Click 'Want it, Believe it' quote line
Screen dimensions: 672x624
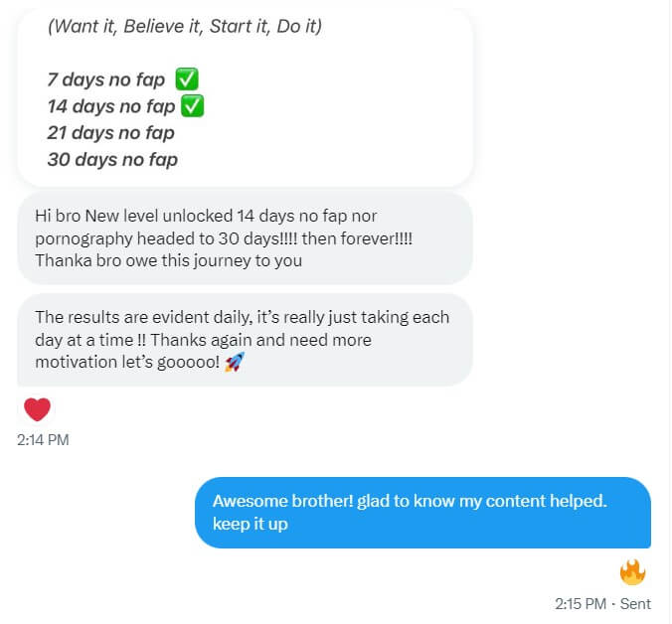[185, 27]
